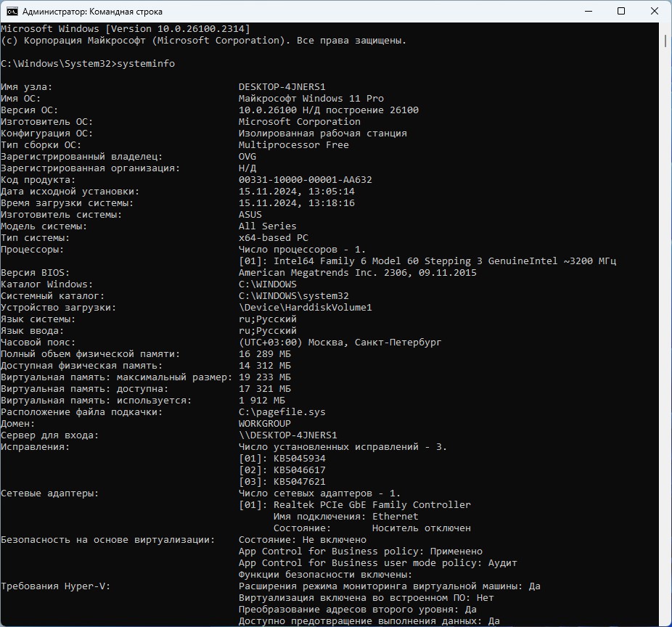Click the adapter status 'Носитель отключен'

[422, 528]
